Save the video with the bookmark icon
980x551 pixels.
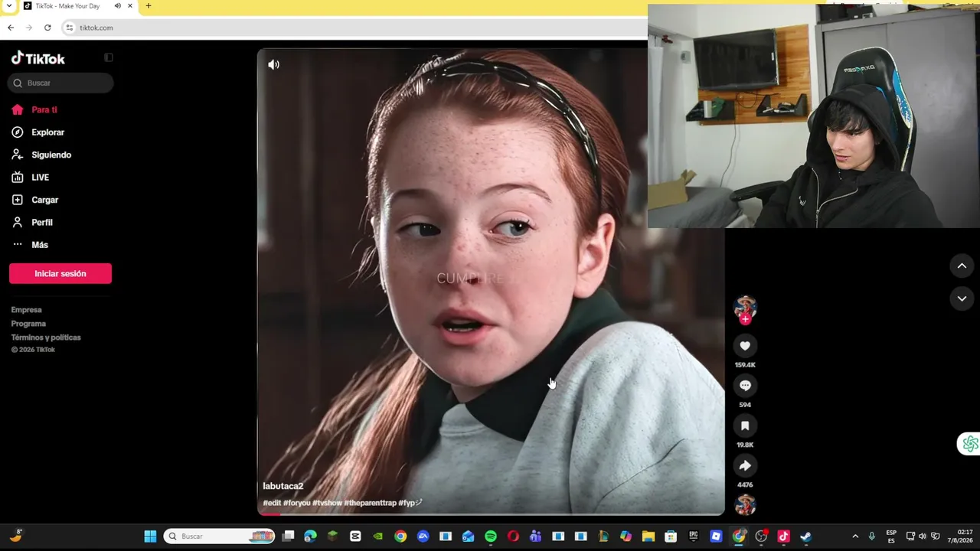[745, 425]
